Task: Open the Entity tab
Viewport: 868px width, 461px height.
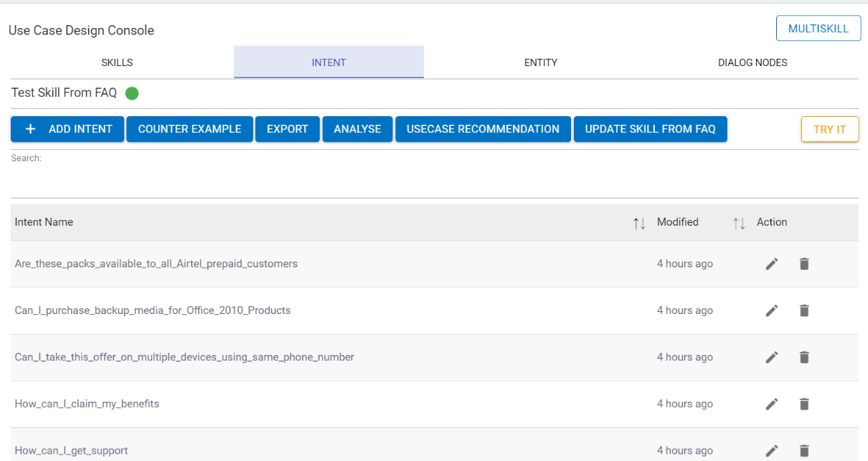Action: [541, 62]
